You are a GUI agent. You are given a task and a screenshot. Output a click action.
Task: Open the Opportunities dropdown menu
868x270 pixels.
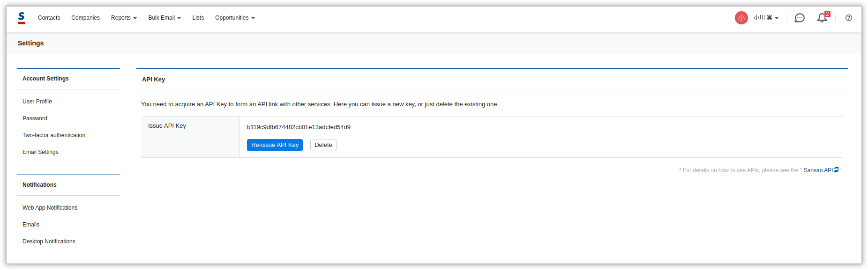pos(235,18)
